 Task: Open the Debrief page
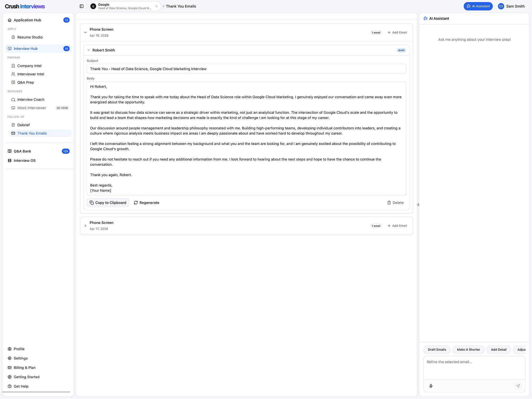pos(40,125)
